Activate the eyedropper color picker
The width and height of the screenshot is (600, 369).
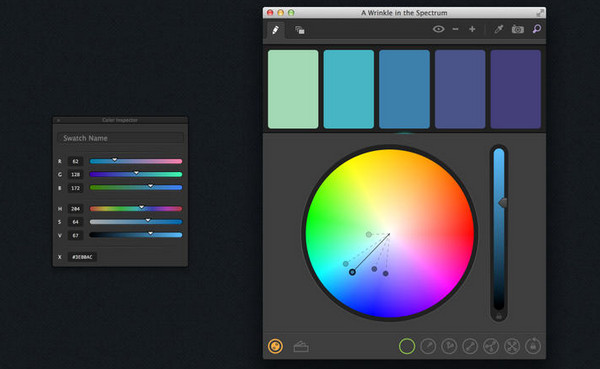coord(499,29)
